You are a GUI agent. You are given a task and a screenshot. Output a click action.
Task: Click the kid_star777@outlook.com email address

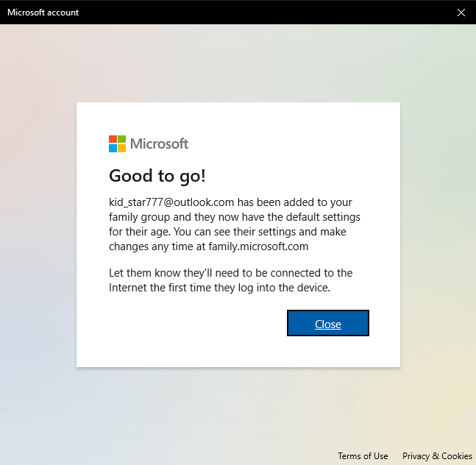pyautogui.click(x=171, y=202)
